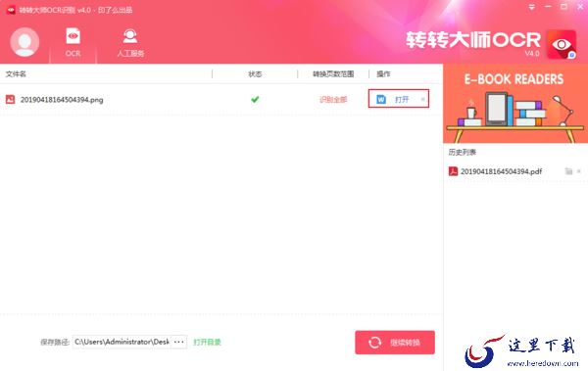Click the PDF icon in history list

pyautogui.click(x=453, y=171)
